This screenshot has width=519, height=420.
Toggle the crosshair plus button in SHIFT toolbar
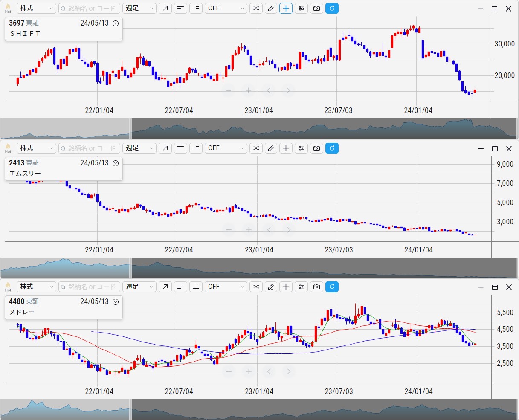[286, 8]
